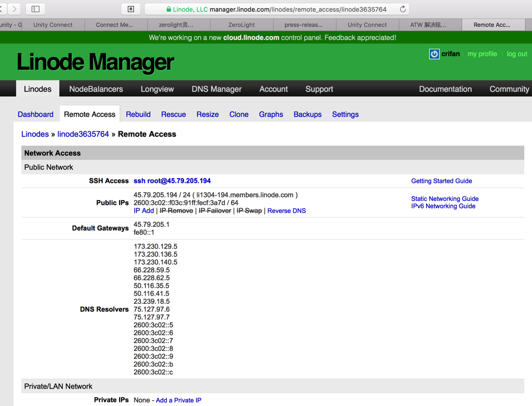Focus the Safari address bar field
Screen dimensions: 532x406
tap(277, 9)
